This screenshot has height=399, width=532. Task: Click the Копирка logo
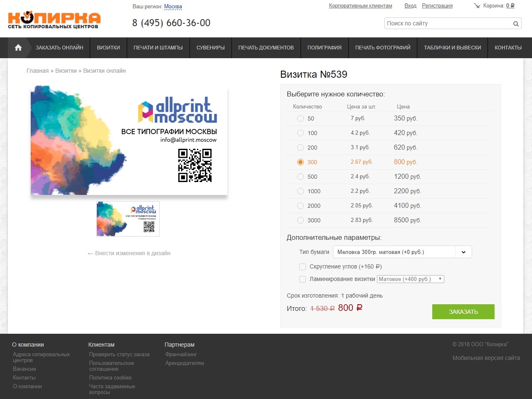[x=54, y=20]
